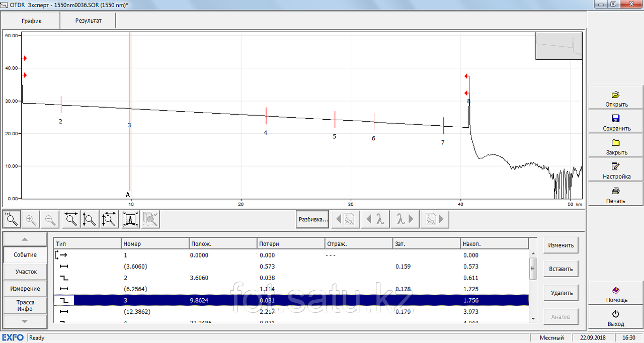
Task: Click the Накоп. column header
Action: coord(495,244)
